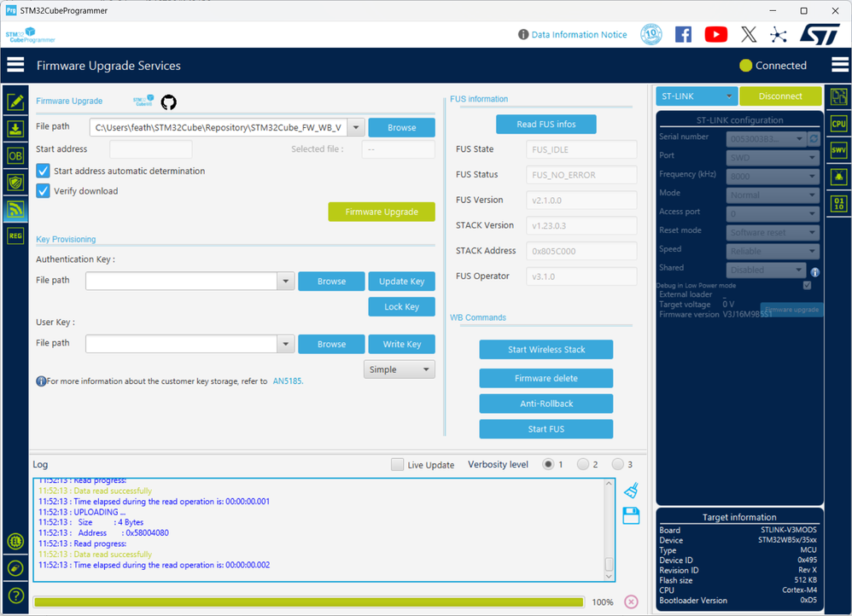Open Firmware Upgrade Services wireless icon
This screenshot has height=616, width=852.
click(15, 209)
